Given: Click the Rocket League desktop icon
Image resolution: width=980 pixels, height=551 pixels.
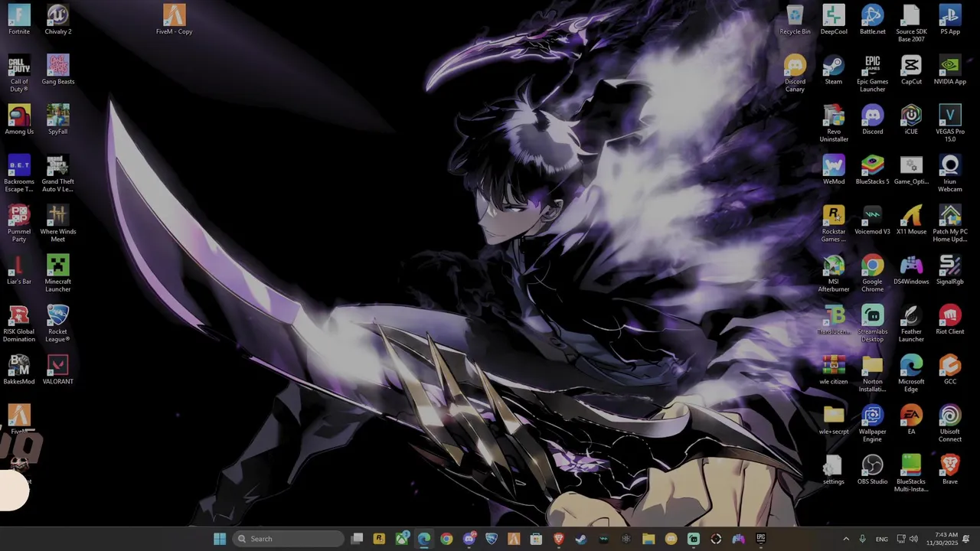Looking at the screenshot, I should pyautogui.click(x=58, y=324).
